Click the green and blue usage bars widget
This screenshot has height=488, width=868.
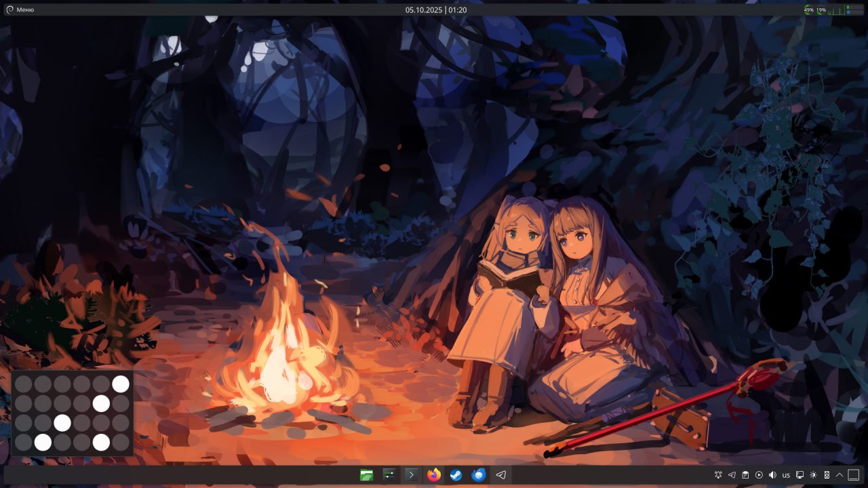tap(854, 10)
